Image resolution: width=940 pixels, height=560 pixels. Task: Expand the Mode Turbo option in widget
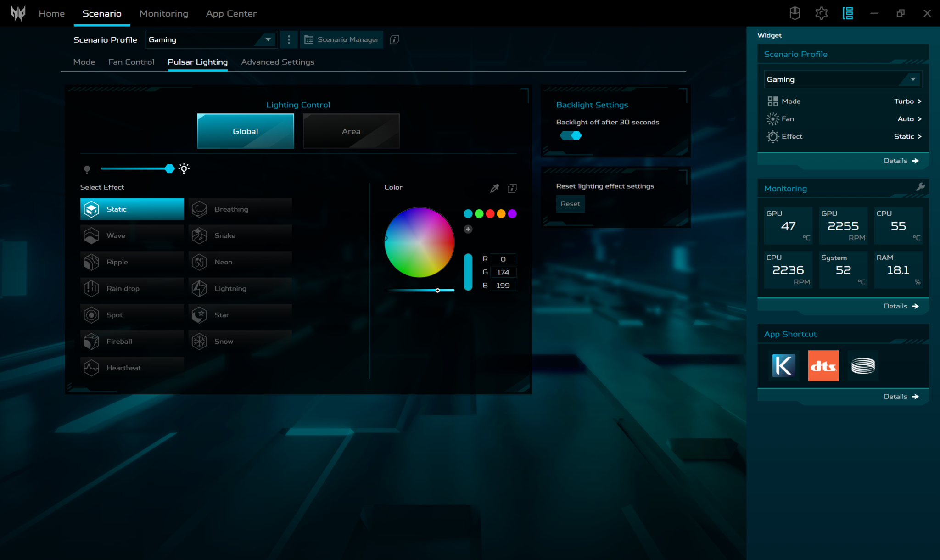[x=907, y=101]
